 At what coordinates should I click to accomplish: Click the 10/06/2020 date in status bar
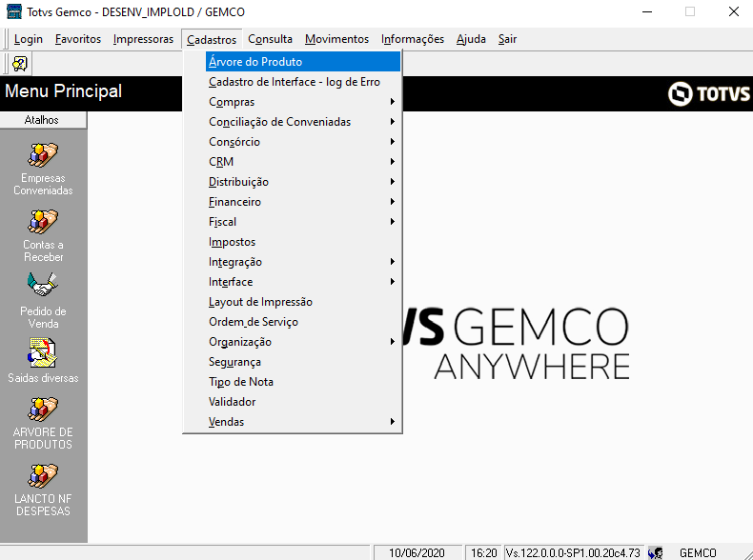click(x=417, y=553)
